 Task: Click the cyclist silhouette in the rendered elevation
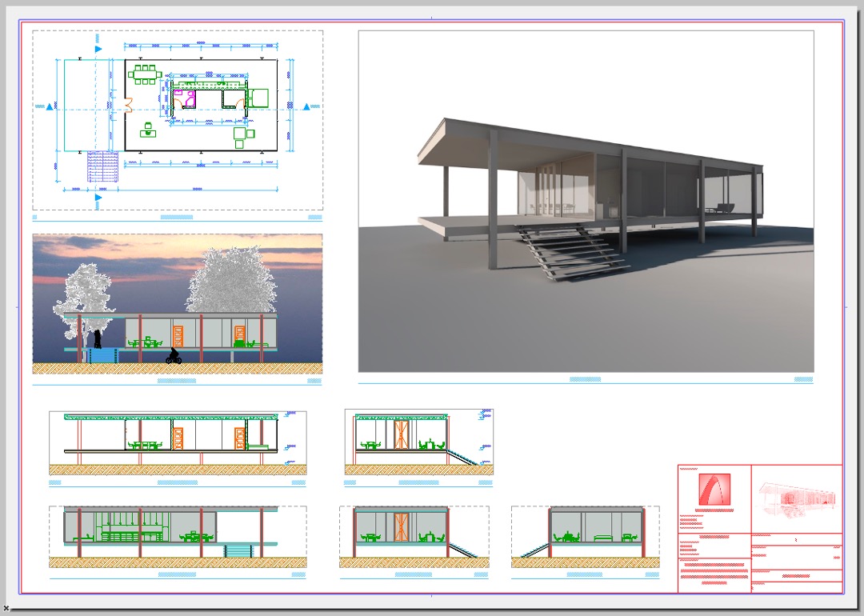pyautogui.click(x=174, y=356)
